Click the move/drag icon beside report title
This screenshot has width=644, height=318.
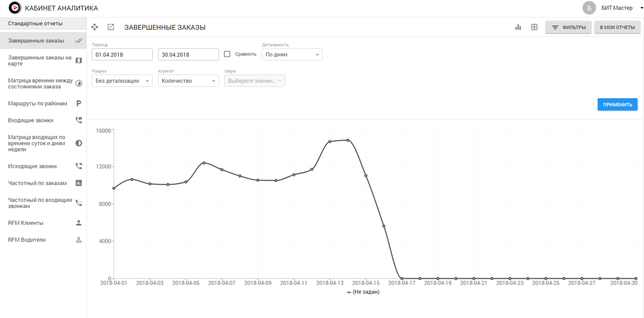(95, 27)
